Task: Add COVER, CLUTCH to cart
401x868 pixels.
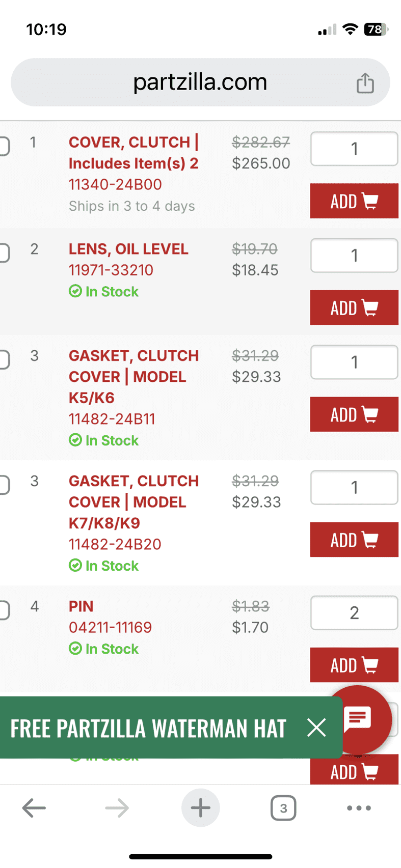Action: (x=354, y=201)
